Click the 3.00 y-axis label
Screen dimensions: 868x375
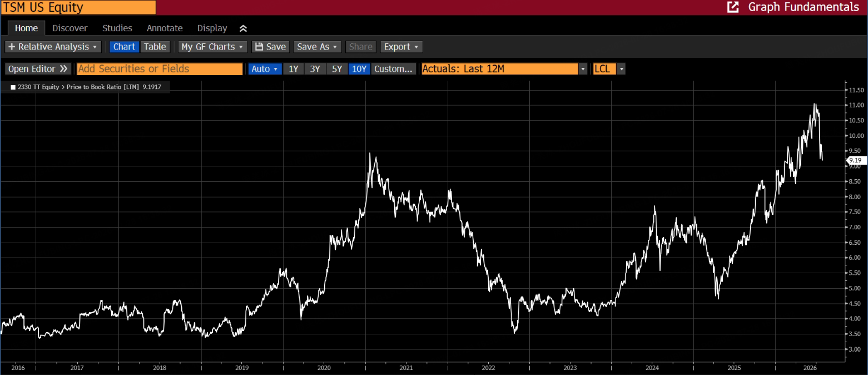click(855, 349)
